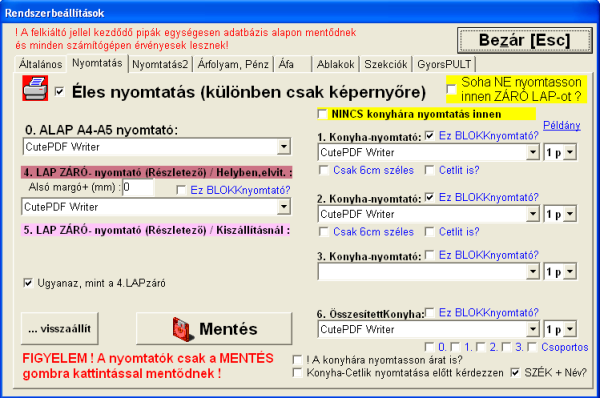Uncheck Ugyanaz, mint a 4.LAPzáró
Screen dimensions: 600x398
[28, 283]
